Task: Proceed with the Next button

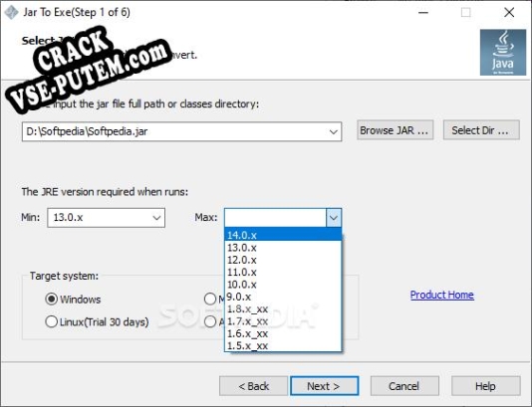Action: pos(324,386)
